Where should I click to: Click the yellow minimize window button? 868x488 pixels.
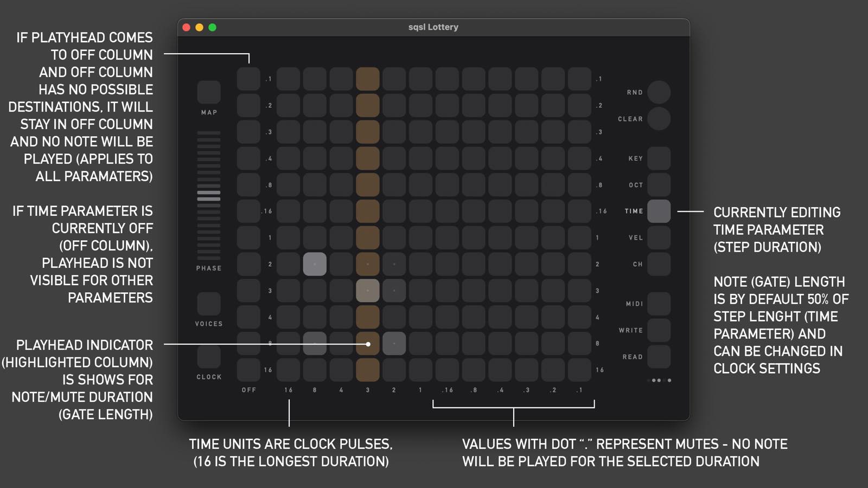pos(199,27)
